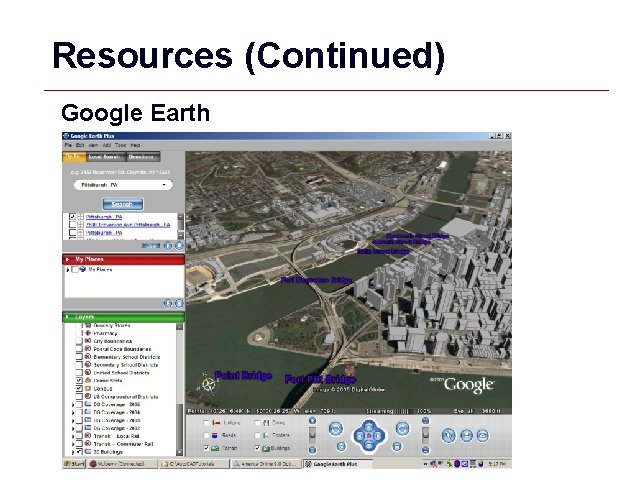Open the Add menu
This screenshot has width=640, height=480.
pos(107,145)
